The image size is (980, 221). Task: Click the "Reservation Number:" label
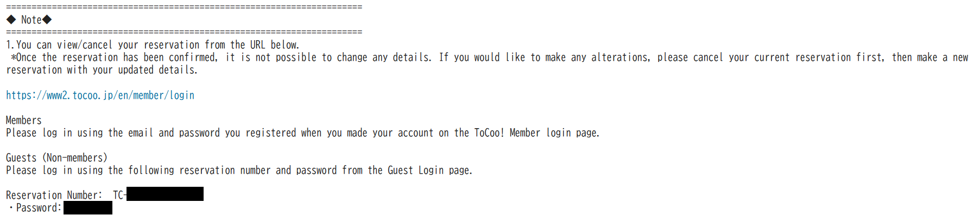(x=54, y=195)
